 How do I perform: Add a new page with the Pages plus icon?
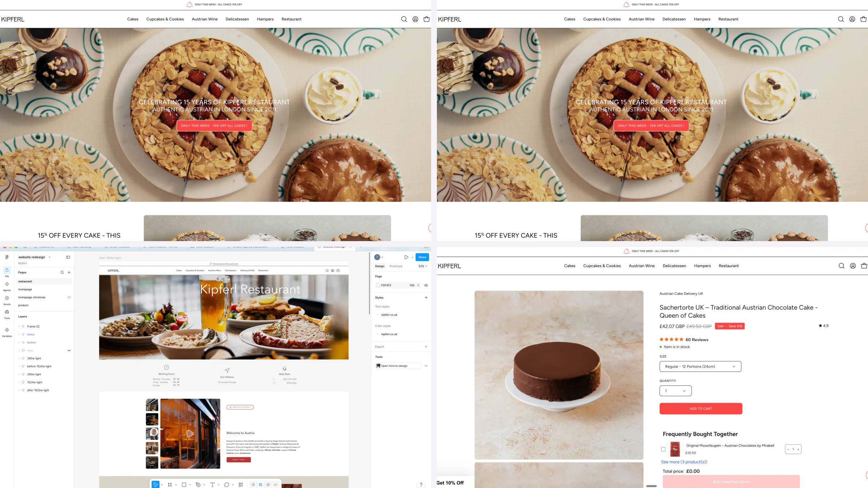(69, 273)
